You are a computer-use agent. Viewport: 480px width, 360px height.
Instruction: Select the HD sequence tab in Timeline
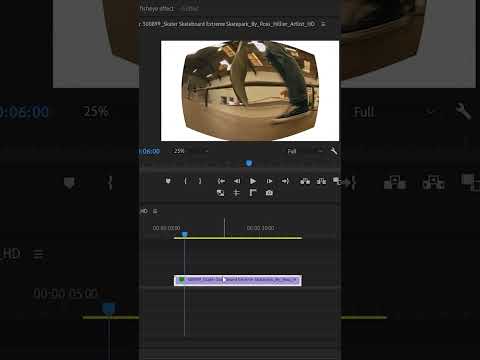[x=144, y=211]
